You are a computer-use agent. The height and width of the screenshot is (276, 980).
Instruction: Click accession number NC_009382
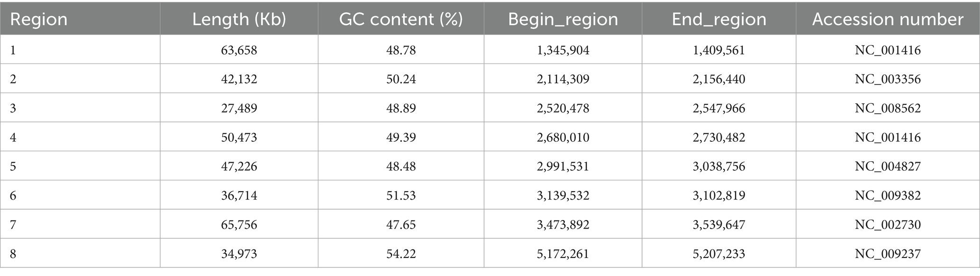[x=888, y=195]
